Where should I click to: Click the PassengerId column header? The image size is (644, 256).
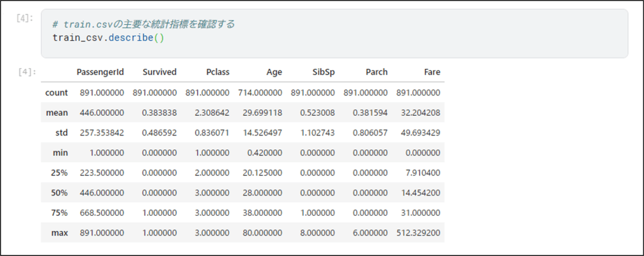pos(100,72)
